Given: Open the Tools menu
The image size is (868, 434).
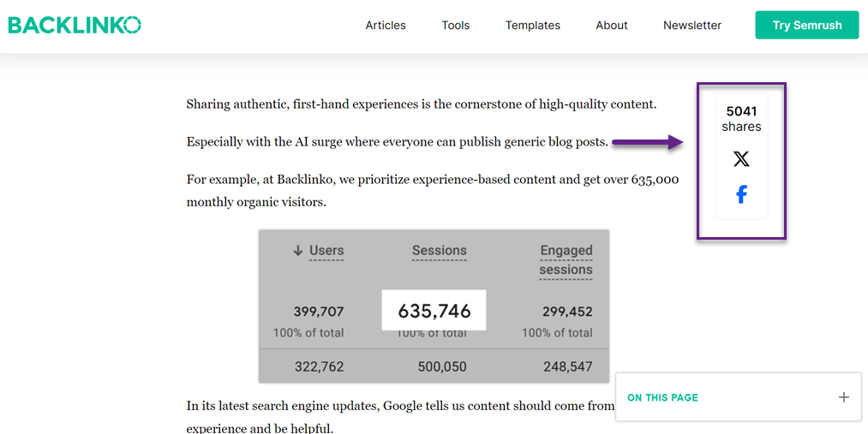Looking at the screenshot, I should click(455, 26).
